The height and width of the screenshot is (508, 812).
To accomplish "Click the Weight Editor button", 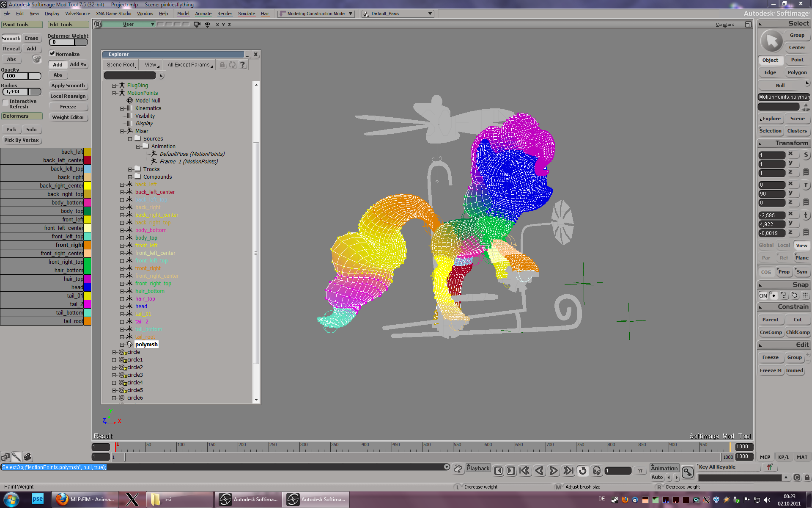I will tap(68, 117).
